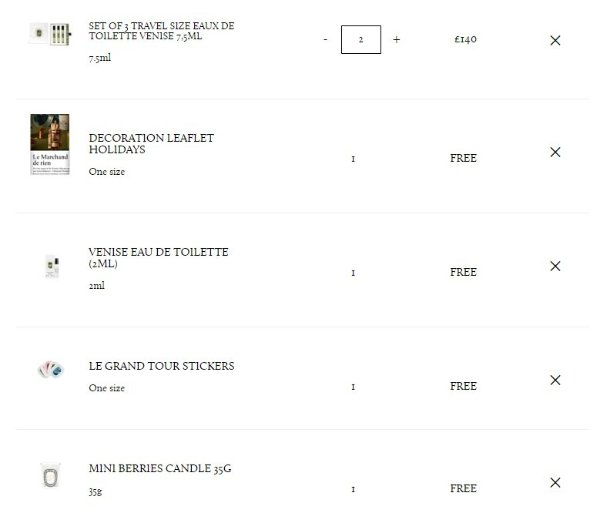Open the Le Grand Tour Stickers thumbnail

pyautogui.click(x=50, y=370)
